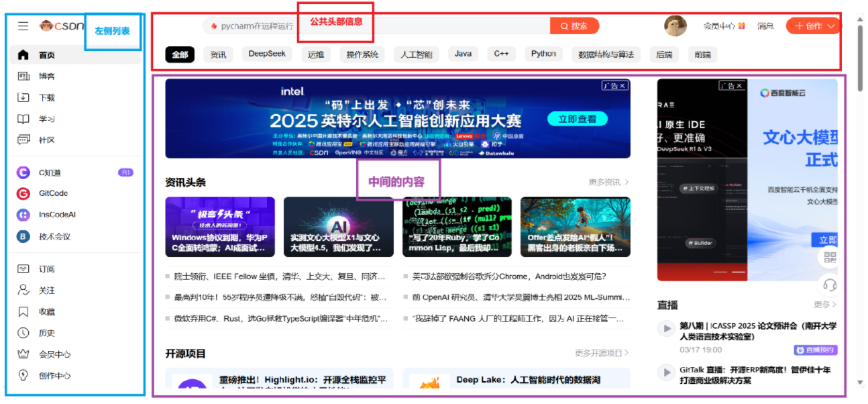The image size is (868, 404).
Task: Select the 后端 category tab
Action: pyautogui.click(x=664, y=55)
